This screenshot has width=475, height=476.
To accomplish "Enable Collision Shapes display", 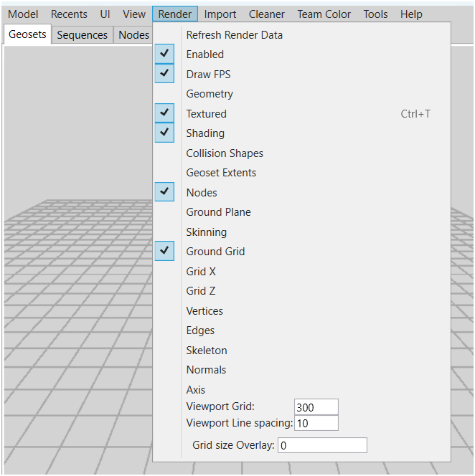I will [301, 153].
